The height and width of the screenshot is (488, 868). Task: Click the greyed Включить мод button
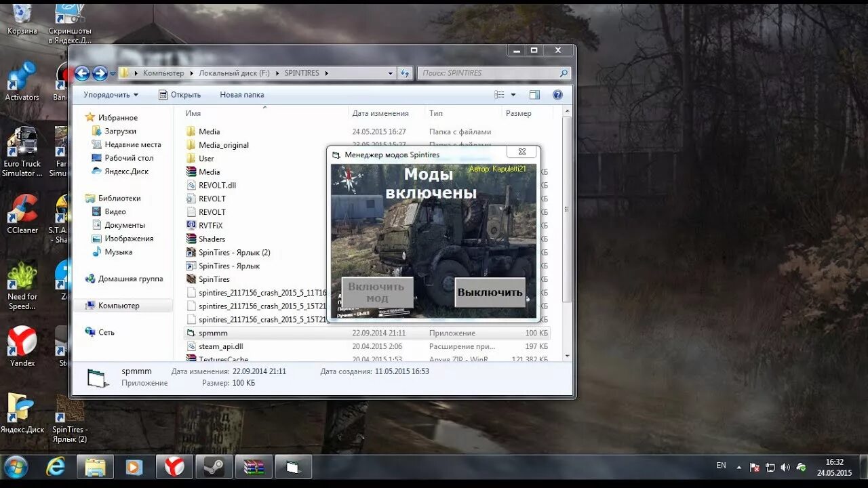tap(377, 292)
